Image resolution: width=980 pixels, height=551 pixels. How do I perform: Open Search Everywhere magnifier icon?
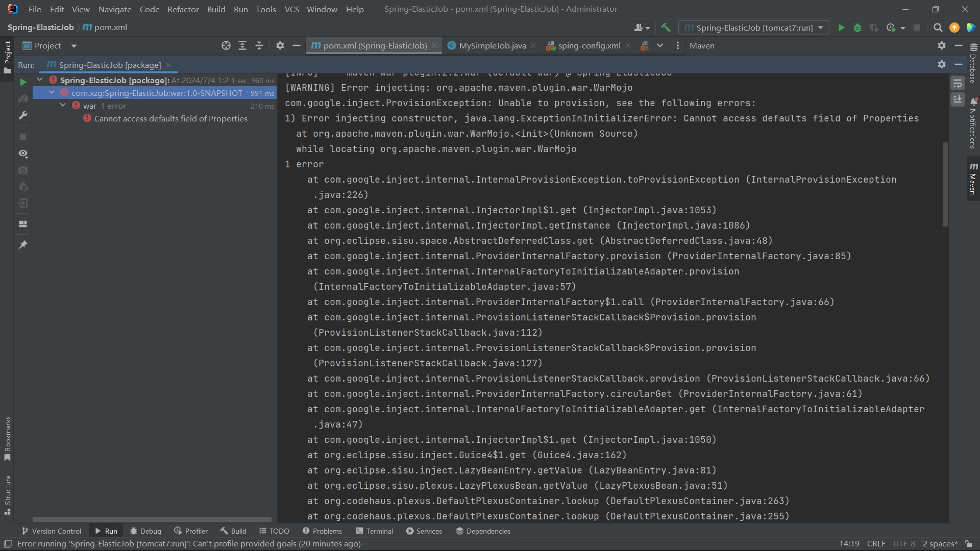938,28
